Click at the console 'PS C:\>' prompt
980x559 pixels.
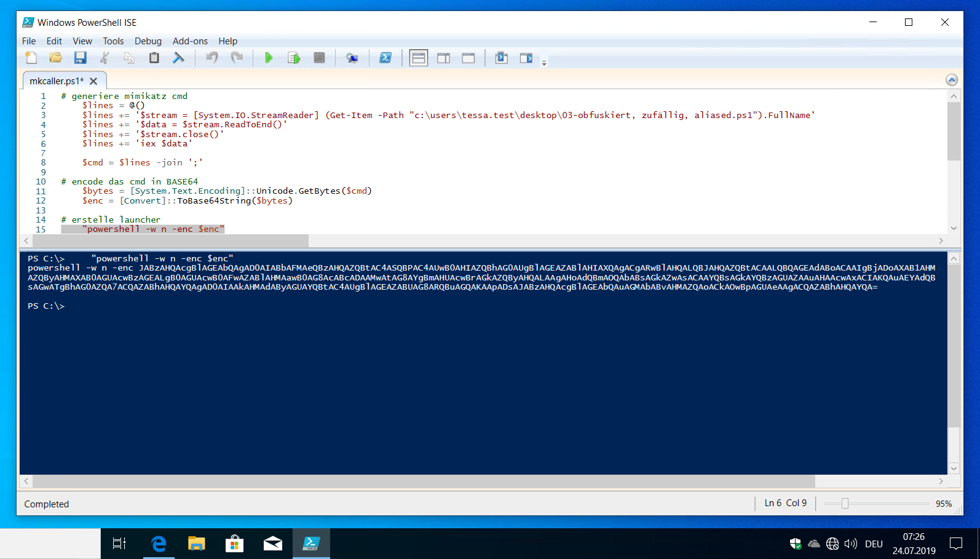(x=46, y=306)
